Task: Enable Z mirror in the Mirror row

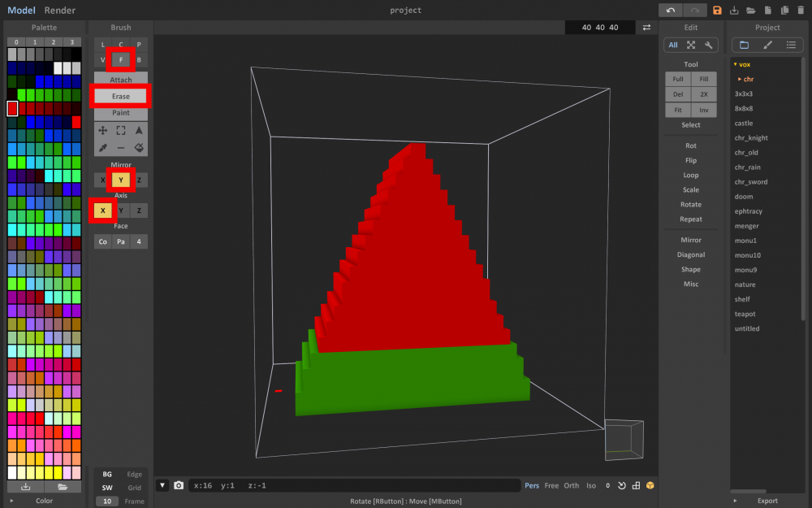Action: point(138,180)
